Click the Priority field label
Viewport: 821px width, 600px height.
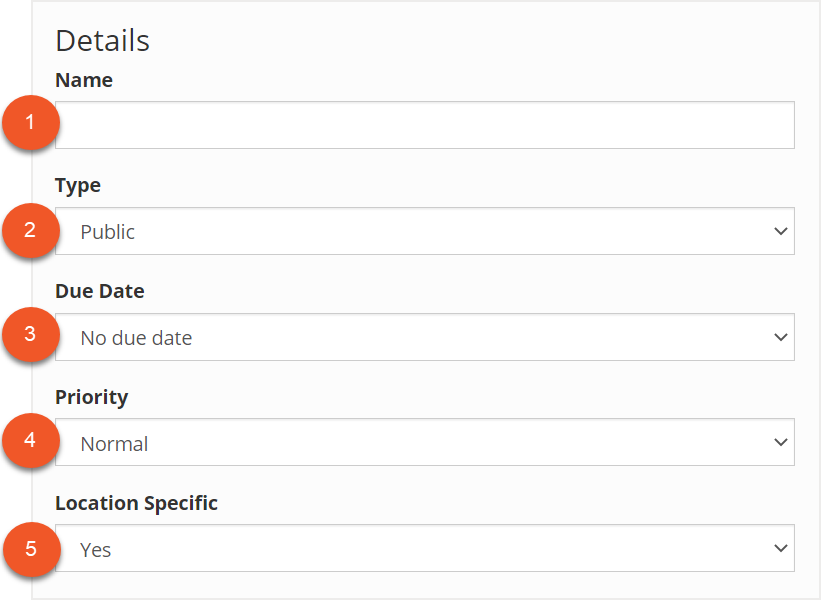[x=92, y=398]
